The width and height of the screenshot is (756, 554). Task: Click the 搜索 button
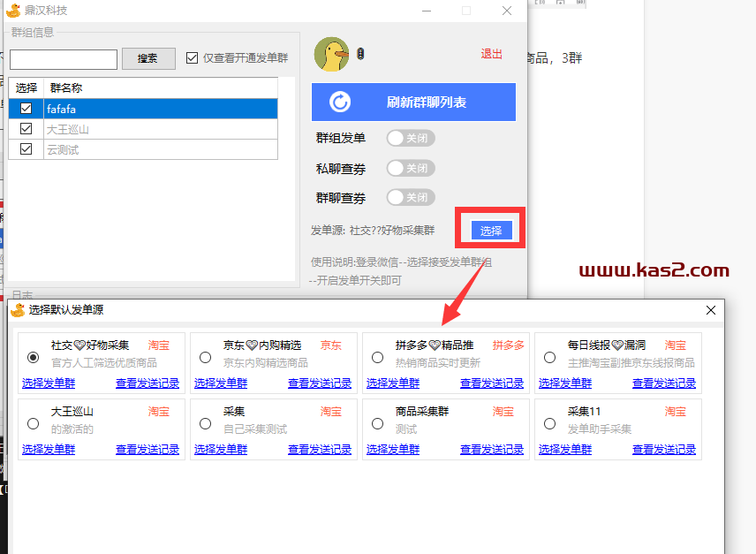(x=148, y=59)
